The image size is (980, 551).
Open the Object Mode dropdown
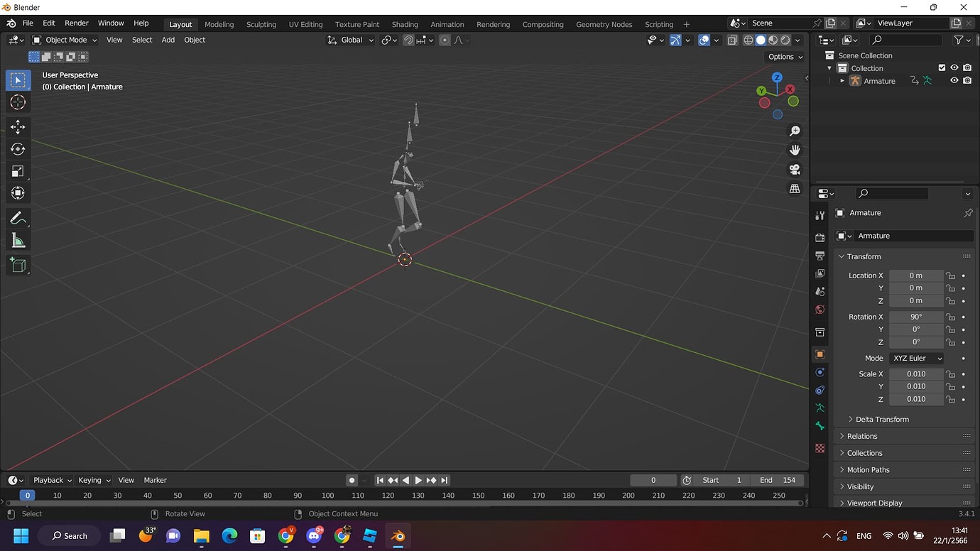click(x=65, y=40)
